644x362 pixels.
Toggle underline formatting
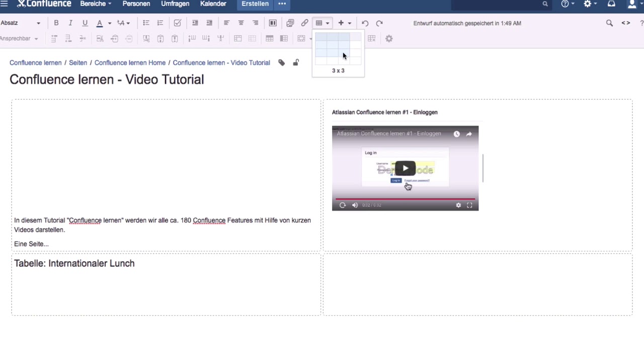85,23
